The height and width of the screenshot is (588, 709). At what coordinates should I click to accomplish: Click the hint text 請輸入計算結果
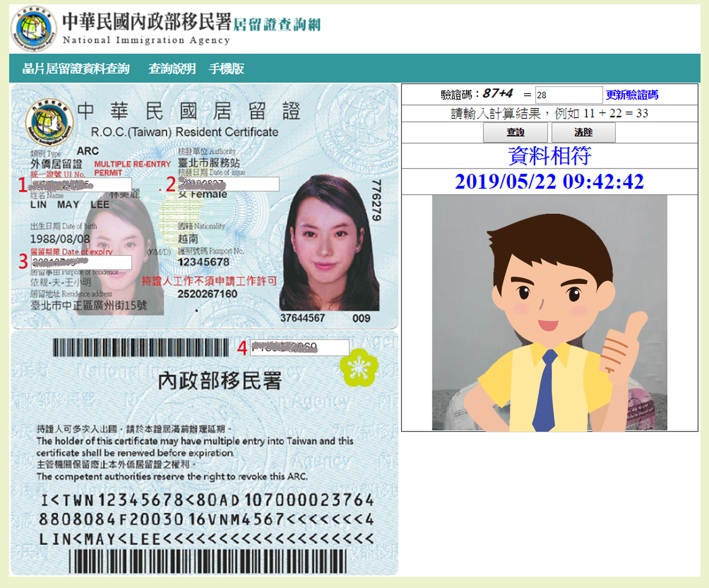coord(496,114)
